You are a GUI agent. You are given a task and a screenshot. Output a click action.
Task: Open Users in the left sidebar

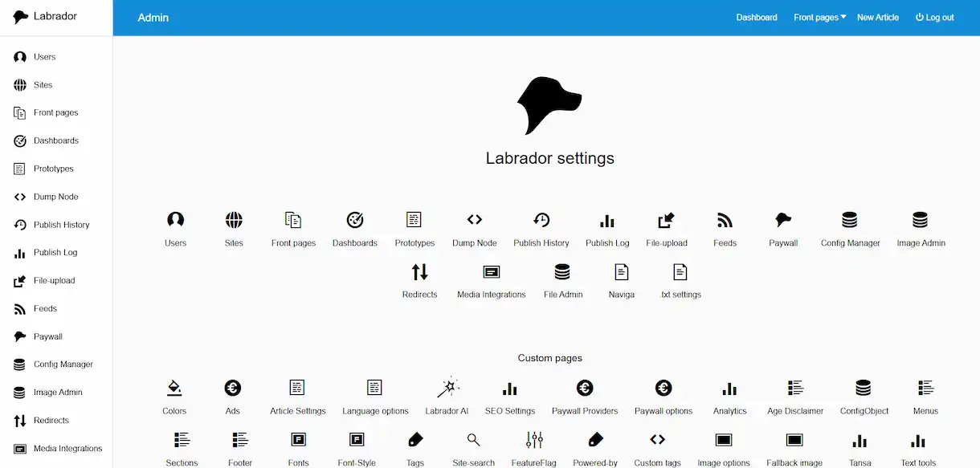pos(44,57)
